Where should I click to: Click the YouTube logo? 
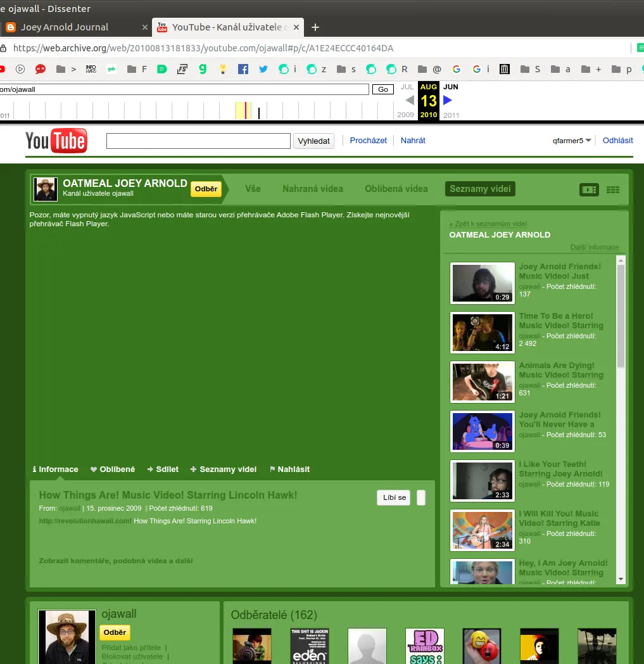click(56, 141)
